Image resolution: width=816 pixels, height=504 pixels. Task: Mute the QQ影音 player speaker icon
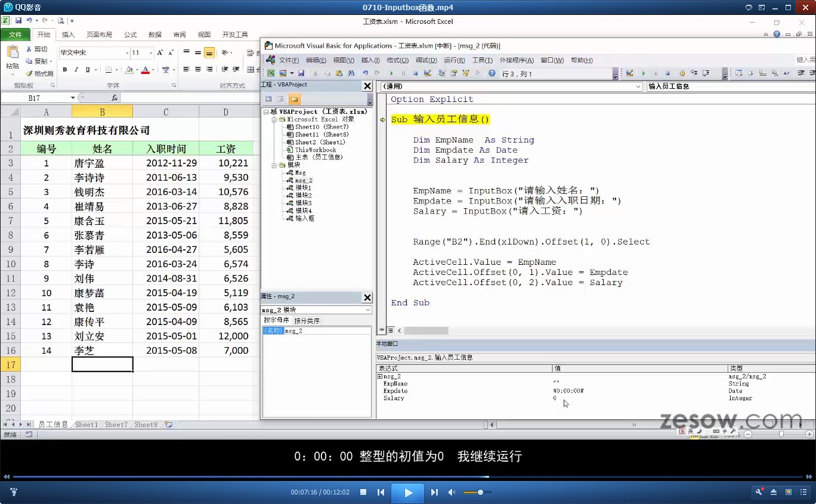[x=452, y=492]
